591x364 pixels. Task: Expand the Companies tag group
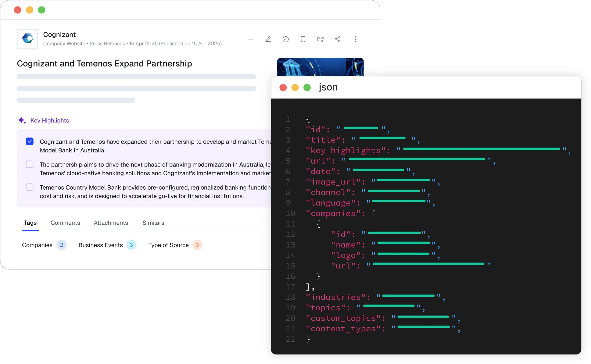click(x=44, y=245)
